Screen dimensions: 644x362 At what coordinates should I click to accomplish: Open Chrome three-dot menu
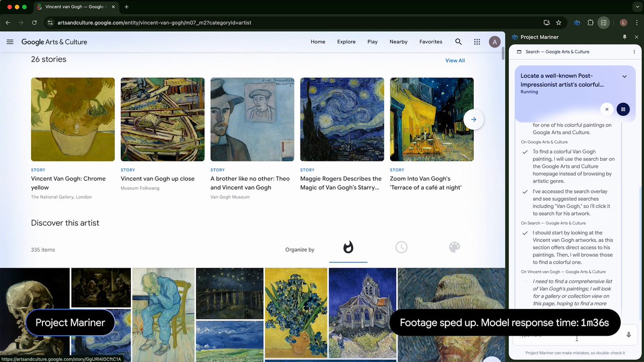click(636, 23)
